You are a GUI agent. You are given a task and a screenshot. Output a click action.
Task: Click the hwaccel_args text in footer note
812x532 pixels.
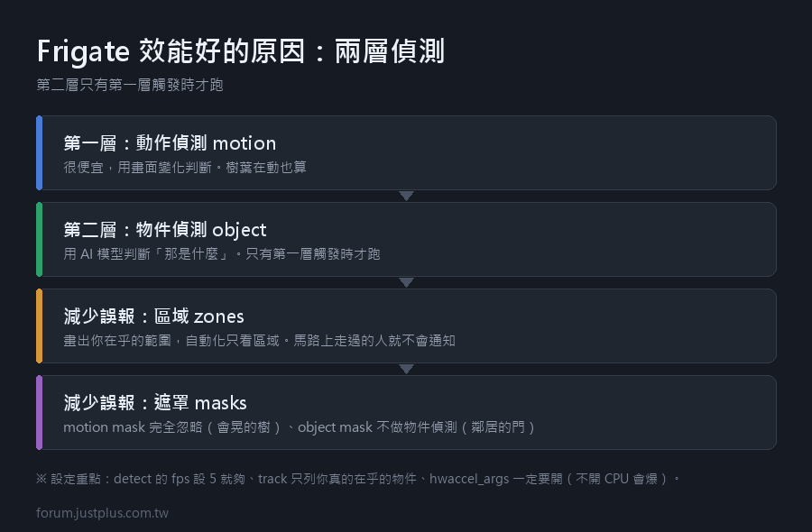click(469, 479)
